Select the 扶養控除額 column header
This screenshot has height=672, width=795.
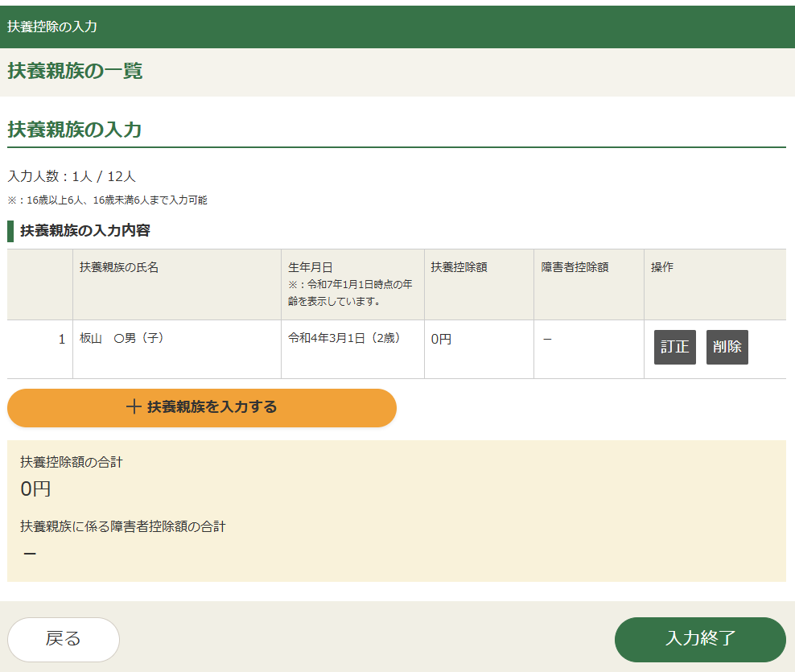pos(459,267)
